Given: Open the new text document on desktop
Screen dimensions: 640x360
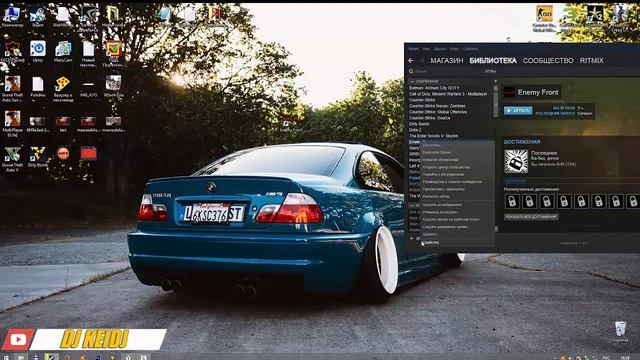Looking at the screenshot, I should [88, 53].
